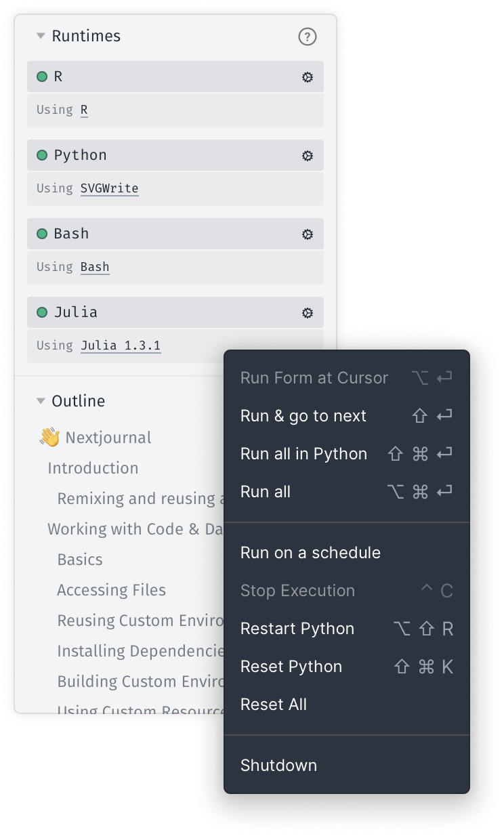Click the green status dot beside Julia

tap(42, 312)
